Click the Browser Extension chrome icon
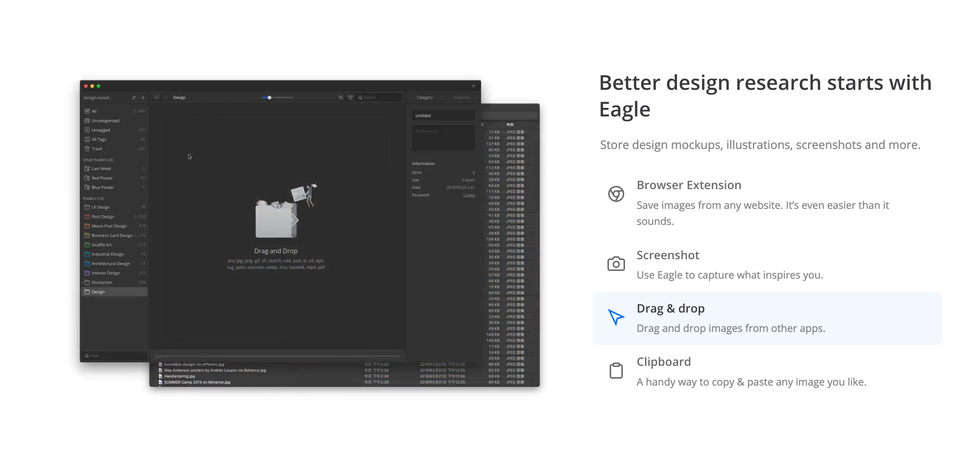This screenshot has height=467, width=980. coord(616,194)
